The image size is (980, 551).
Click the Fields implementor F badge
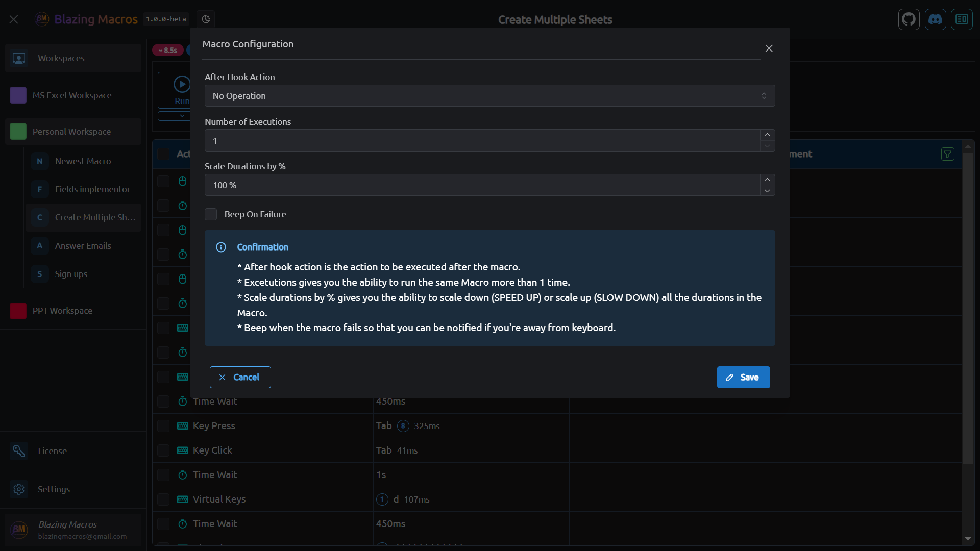click(40, 189)
